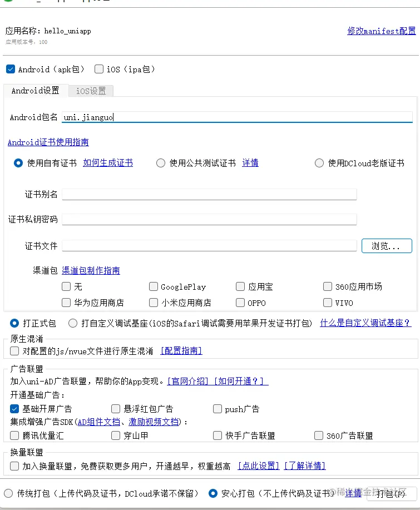Open the Android证书使用指南 link
420x510 pixels.
coord(48,142)
